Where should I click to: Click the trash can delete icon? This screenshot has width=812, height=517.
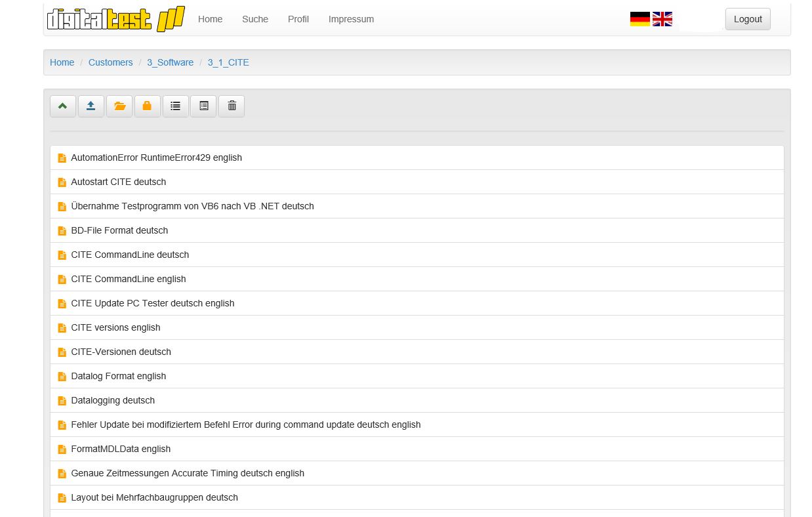point(232,106)
